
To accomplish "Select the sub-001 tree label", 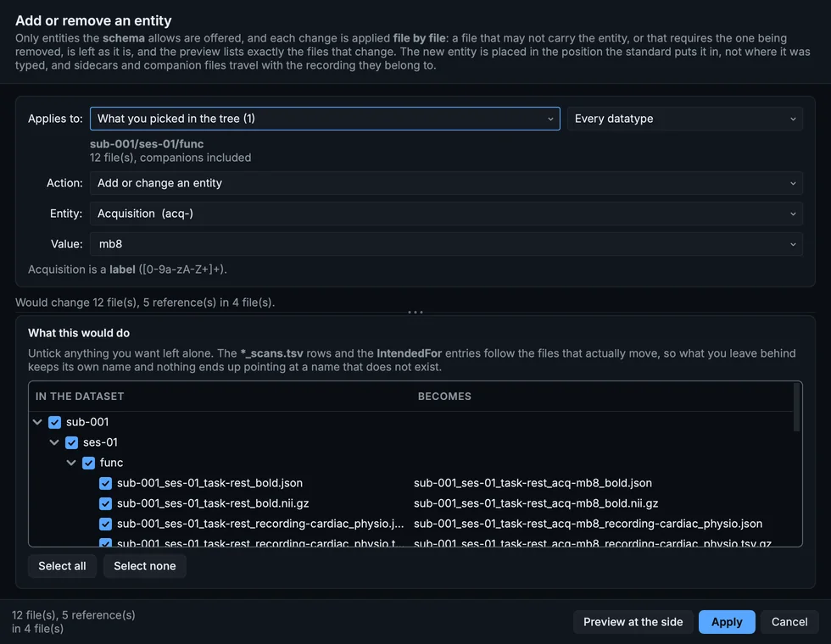I will [87, 422].
